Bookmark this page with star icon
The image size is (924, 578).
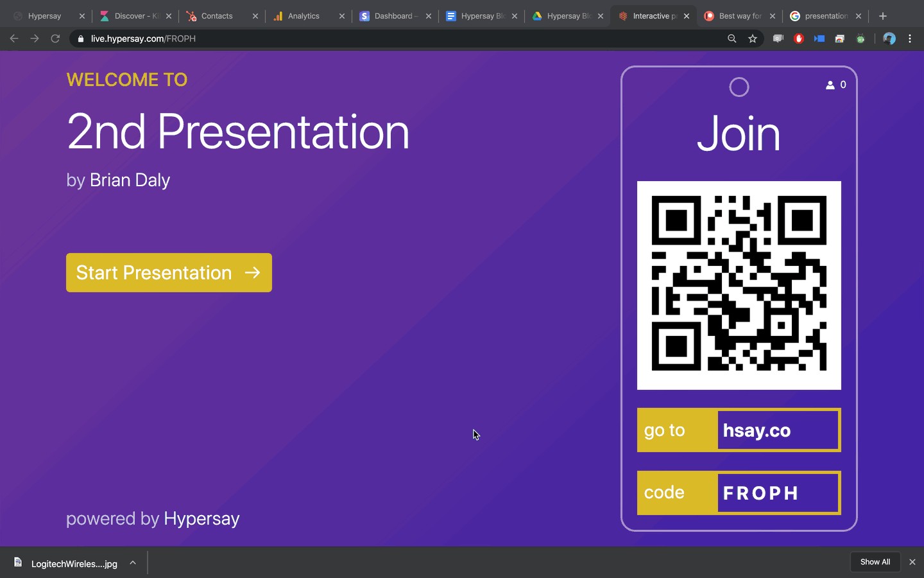coord(753,39)
